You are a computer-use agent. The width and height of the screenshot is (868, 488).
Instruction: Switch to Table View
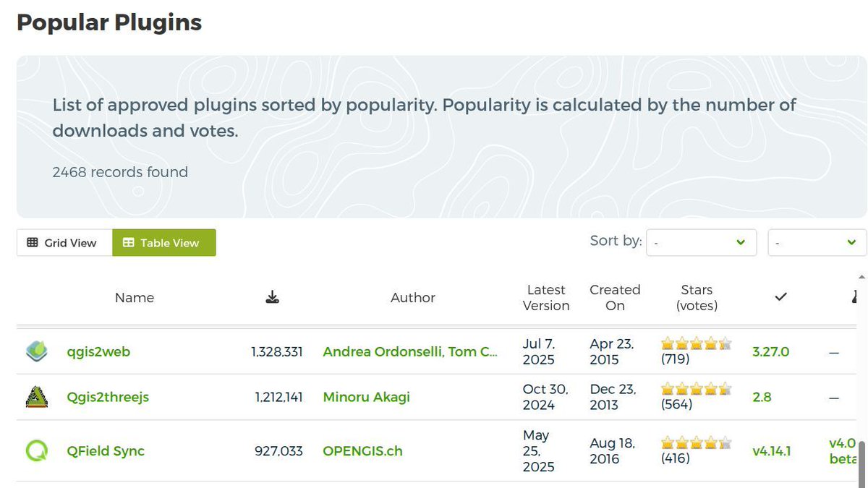(163, 243)
